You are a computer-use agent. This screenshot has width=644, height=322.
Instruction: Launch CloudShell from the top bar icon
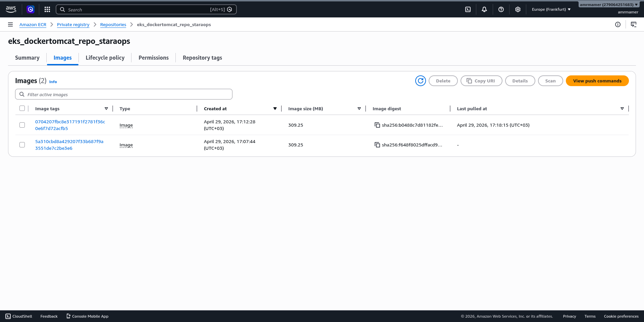pos(468,9)
